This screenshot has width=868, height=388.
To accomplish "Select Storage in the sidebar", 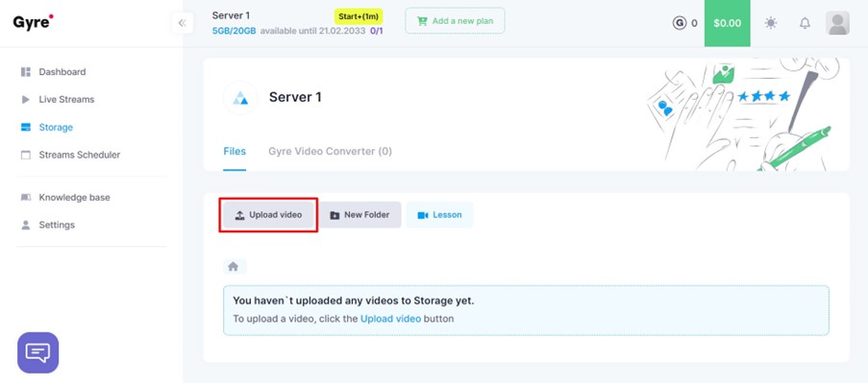I will click(x=55, y=127).
